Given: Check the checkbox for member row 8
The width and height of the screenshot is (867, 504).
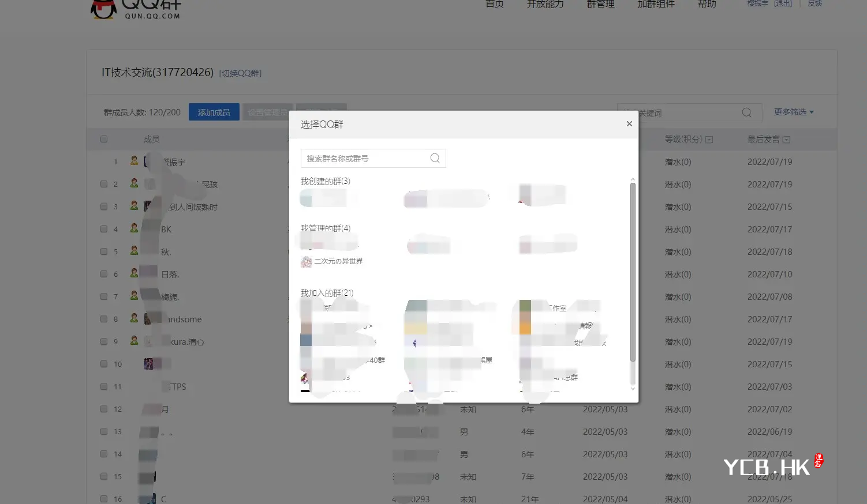Looking at the screenshot, I should pos(104,319).
